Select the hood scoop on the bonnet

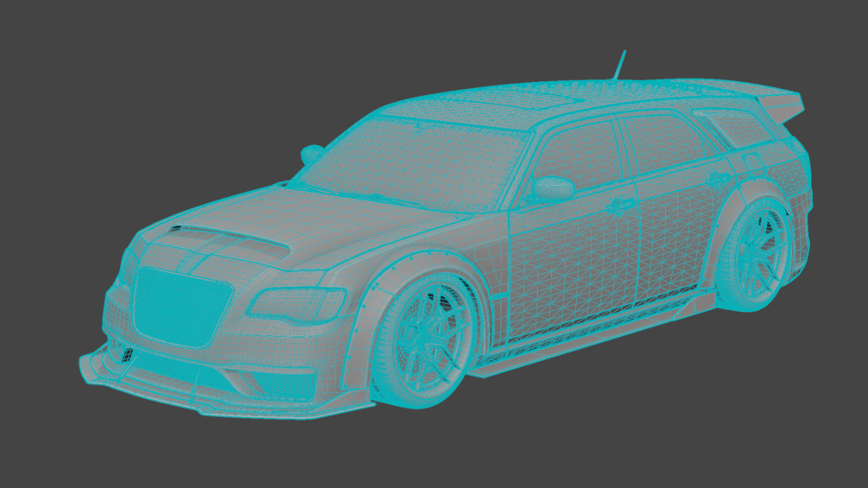pos(230,241)
